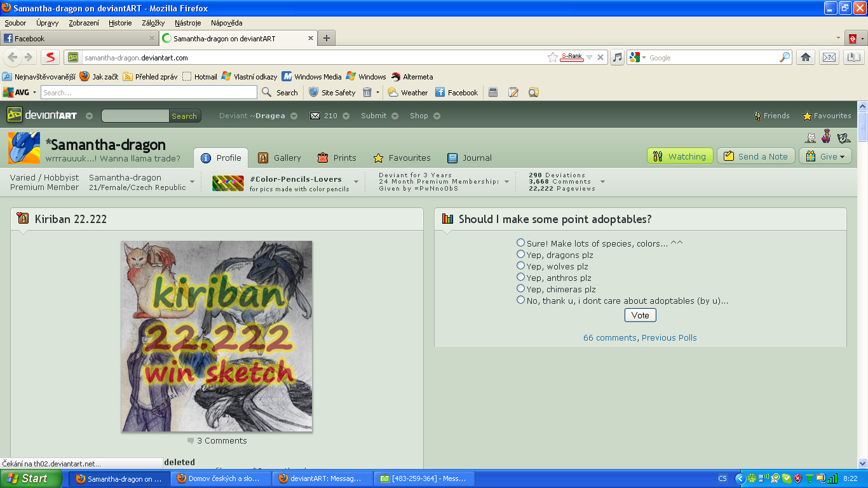Switch to the Prints tab
The width and height of the screenshot is (868, 488).
pyautogui.click(x=337, y=158)
